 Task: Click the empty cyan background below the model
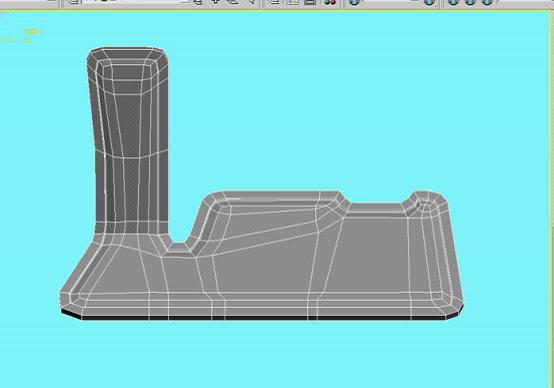pos(276,353)
